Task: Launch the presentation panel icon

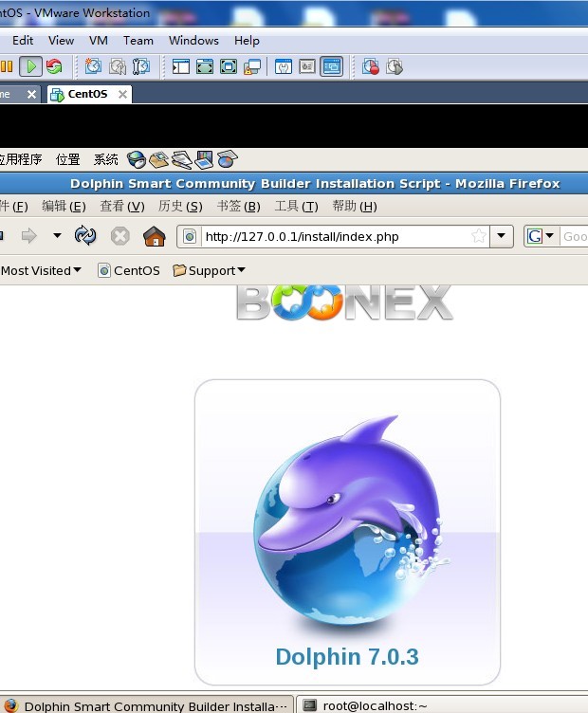Action: pos(204,159)
